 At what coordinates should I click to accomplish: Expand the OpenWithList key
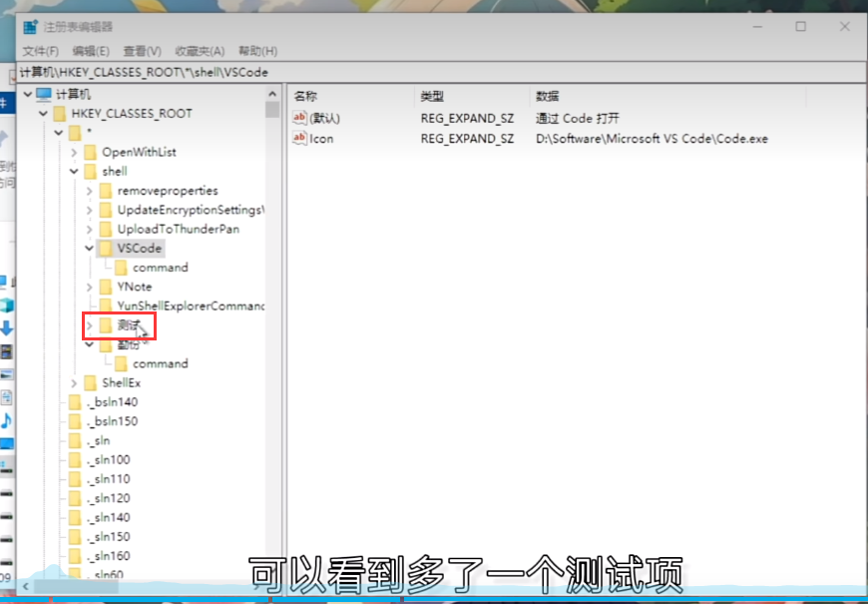(75, 153)
